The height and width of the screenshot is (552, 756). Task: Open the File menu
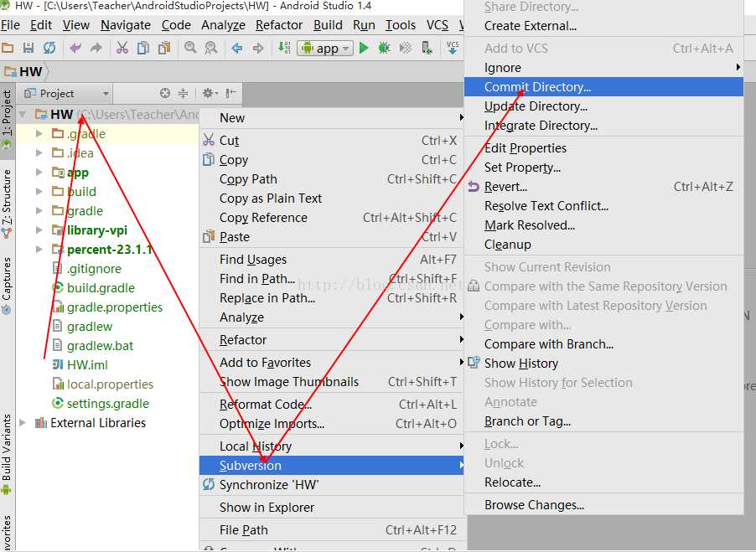coord(10,25)
